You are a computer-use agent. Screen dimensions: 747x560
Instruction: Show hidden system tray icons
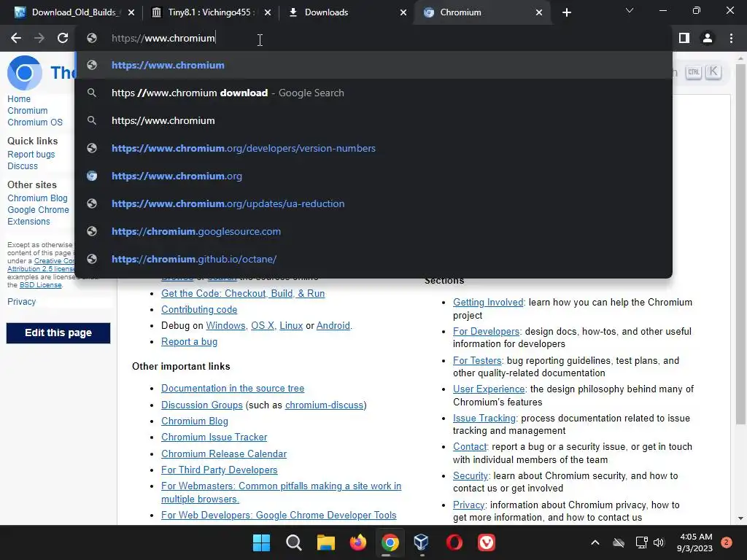[x=595, y=542]
